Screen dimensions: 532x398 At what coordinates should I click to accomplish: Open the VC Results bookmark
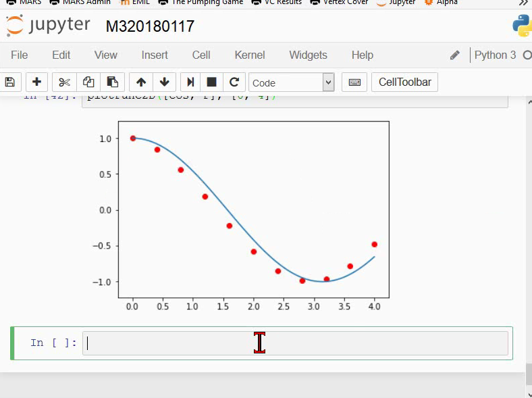point(277,2)
